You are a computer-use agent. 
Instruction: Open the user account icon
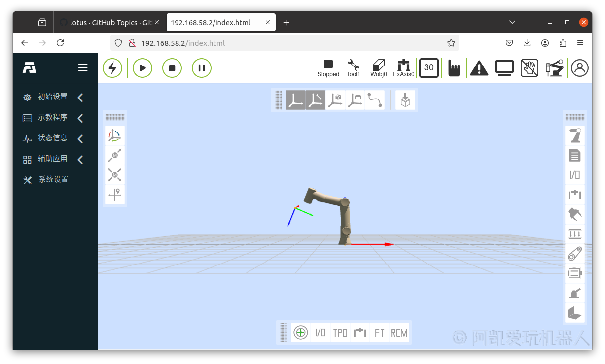click(580, 68)
